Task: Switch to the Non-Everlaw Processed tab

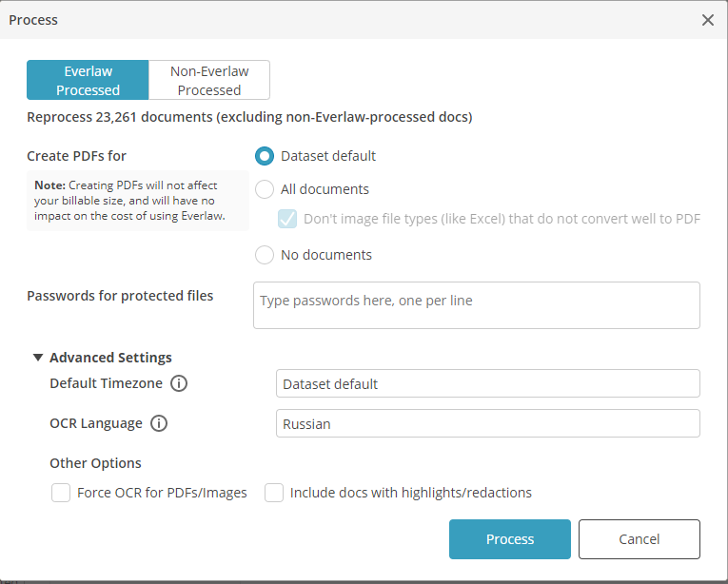Action: coord(209,81)
